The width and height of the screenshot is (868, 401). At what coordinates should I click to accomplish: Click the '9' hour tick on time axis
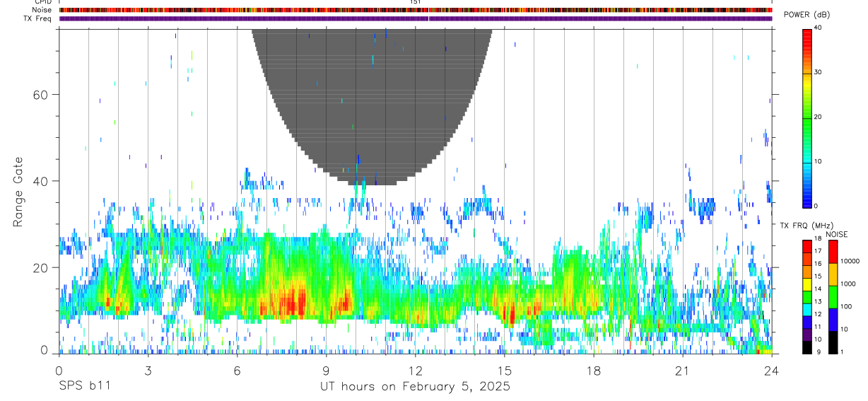click(326, 371)
